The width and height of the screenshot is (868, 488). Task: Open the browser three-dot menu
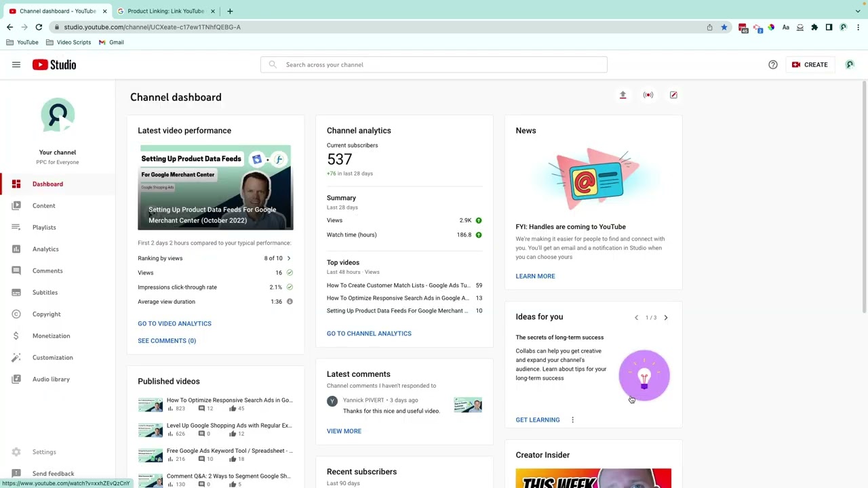(858, 27)
